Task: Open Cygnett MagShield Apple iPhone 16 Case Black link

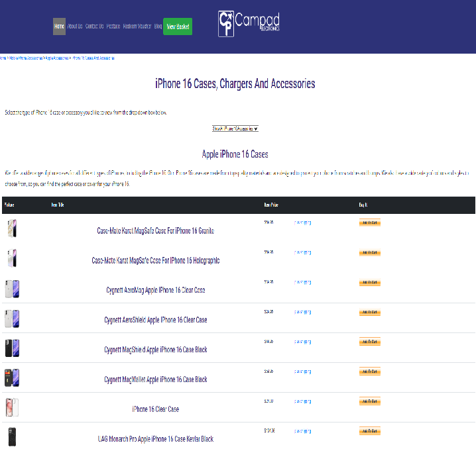Action: click(x=155, y=350)
